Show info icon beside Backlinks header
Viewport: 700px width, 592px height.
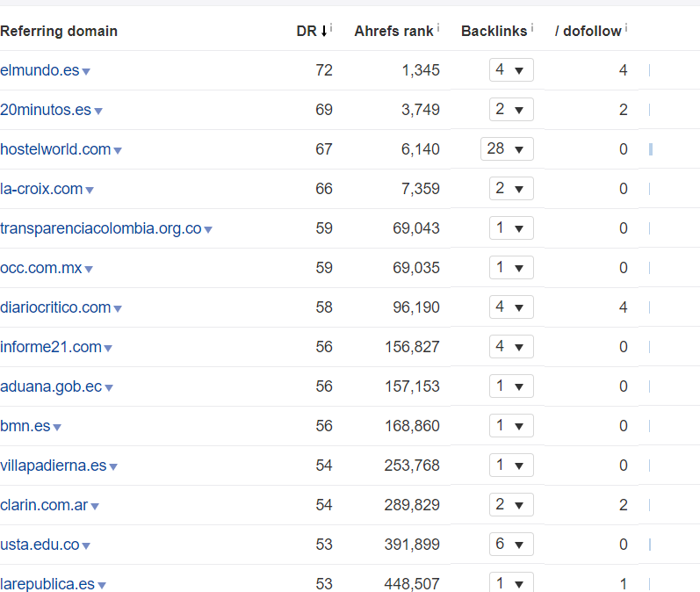tap(532, 28)
